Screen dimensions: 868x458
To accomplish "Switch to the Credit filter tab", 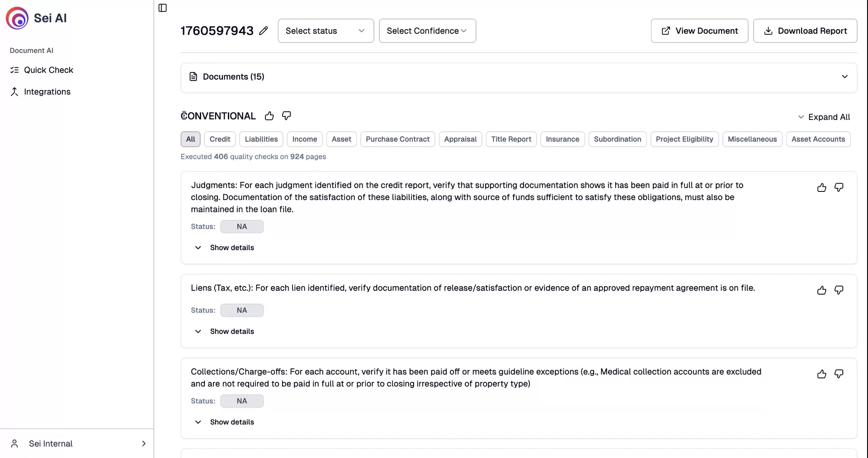I will click(x=220, y=139).
